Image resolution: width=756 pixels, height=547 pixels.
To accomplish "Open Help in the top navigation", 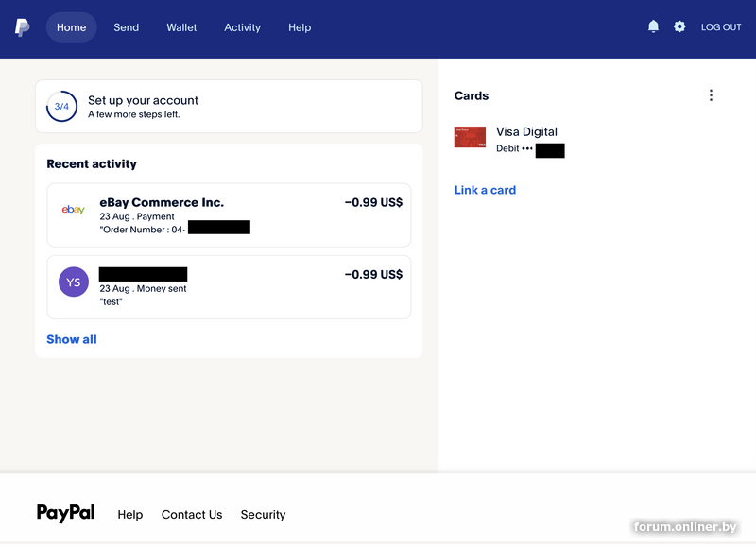I will click(x=300, y=27).
